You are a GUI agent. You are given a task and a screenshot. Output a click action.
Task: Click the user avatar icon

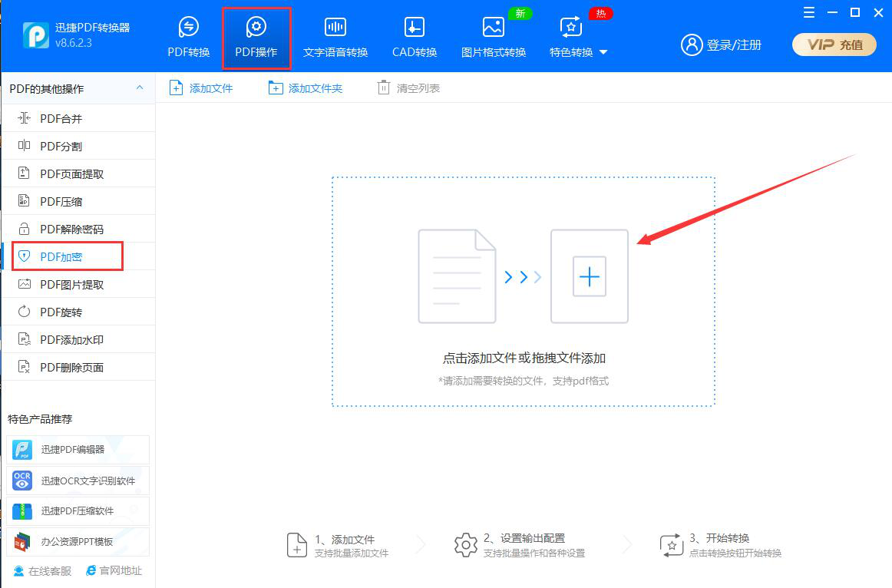[691, 45]
